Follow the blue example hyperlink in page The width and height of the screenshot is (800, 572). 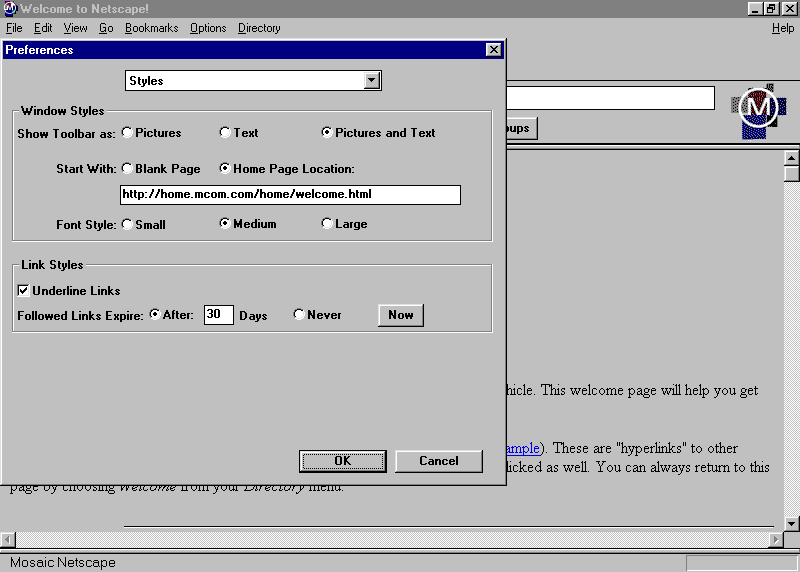tap(523, 448)
